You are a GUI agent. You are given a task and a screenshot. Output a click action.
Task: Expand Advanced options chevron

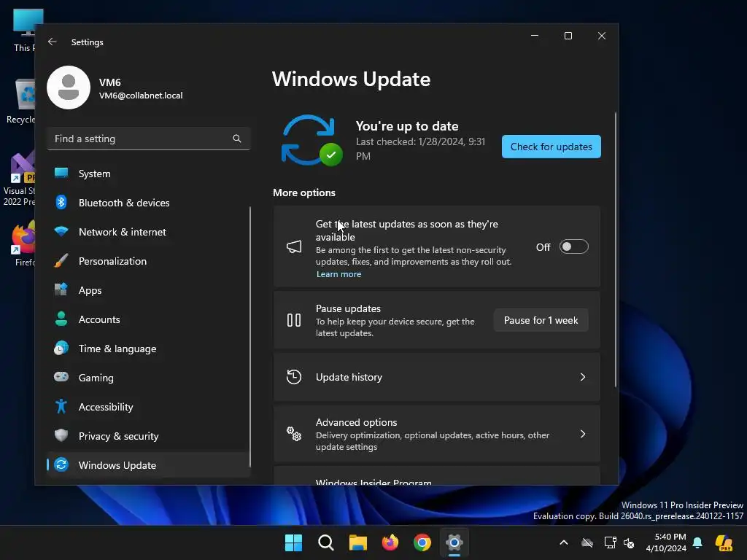coord(583,434)
